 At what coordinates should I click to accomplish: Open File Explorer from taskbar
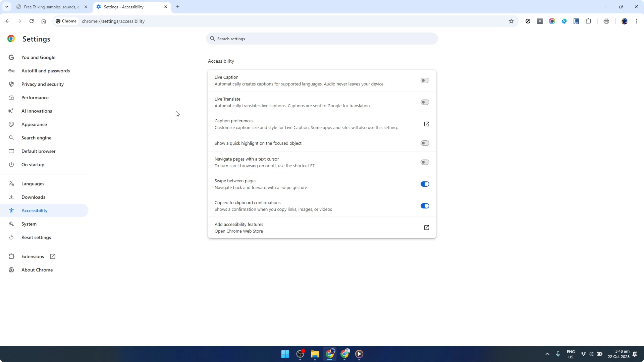point(315,354)
